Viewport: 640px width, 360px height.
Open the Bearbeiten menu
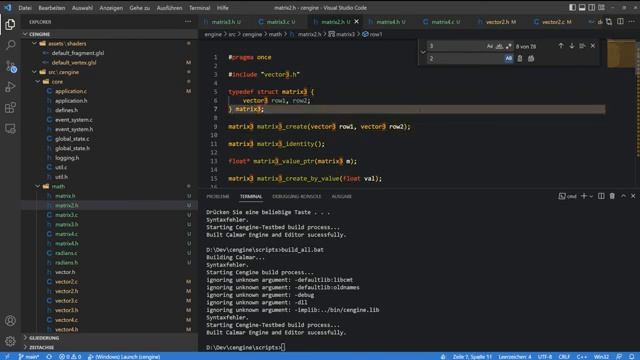(51, 8)
